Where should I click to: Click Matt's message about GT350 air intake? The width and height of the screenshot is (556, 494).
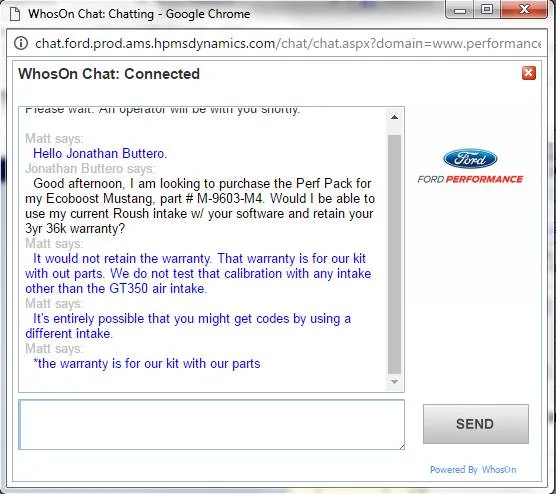(198, 273)
